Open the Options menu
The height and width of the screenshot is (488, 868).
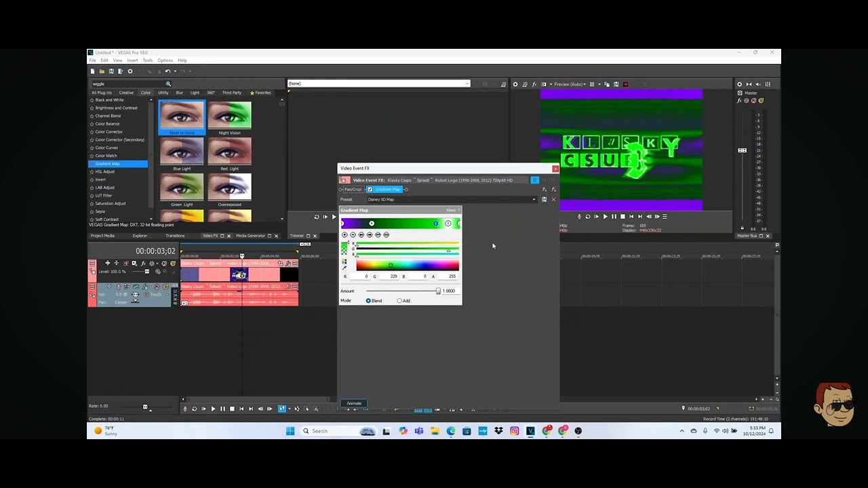click(165, 60)
